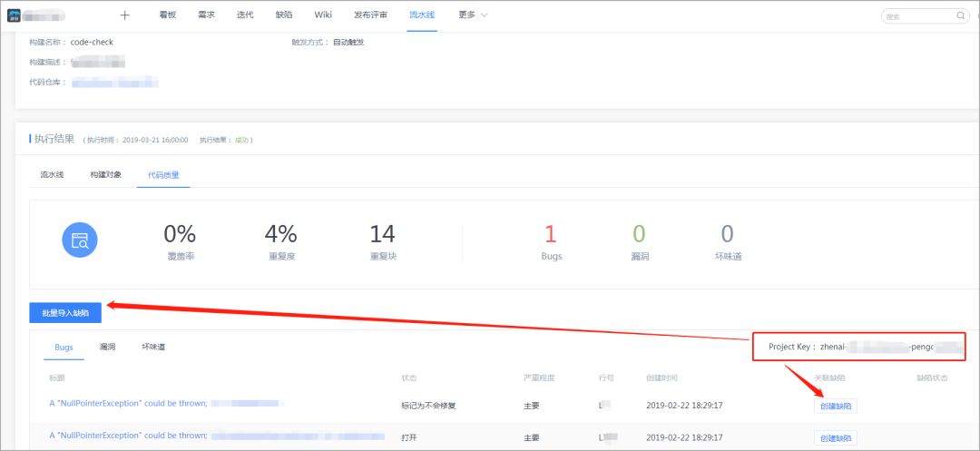
Task: Switch to the 坏味道 list tab
Action: coord(153,347)
